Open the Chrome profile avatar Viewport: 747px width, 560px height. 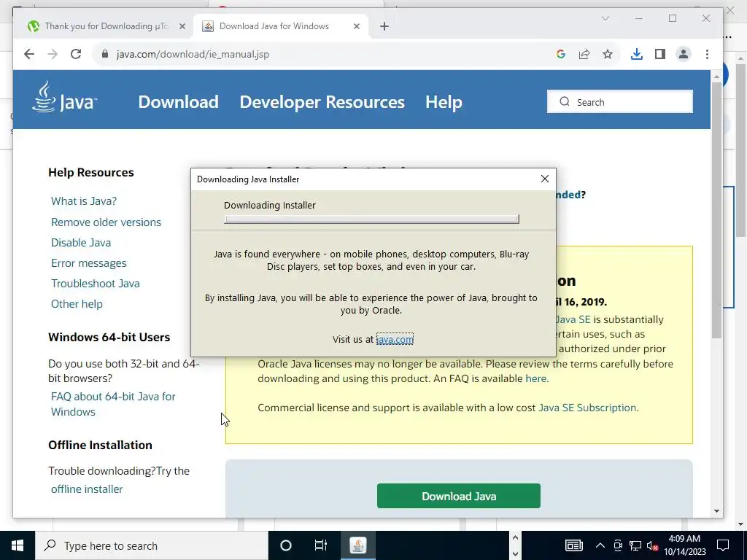tap(683, 54)
